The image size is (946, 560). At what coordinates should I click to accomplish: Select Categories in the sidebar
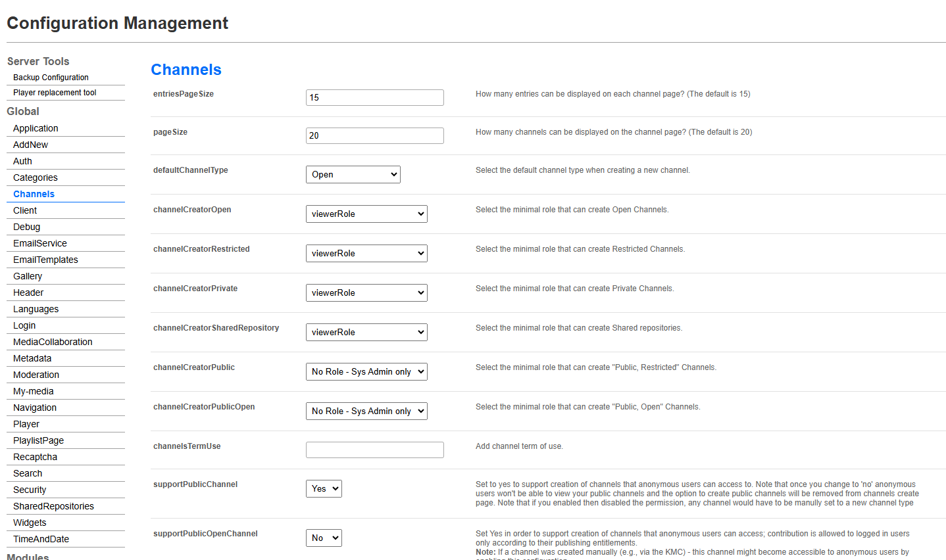[36, 177]
